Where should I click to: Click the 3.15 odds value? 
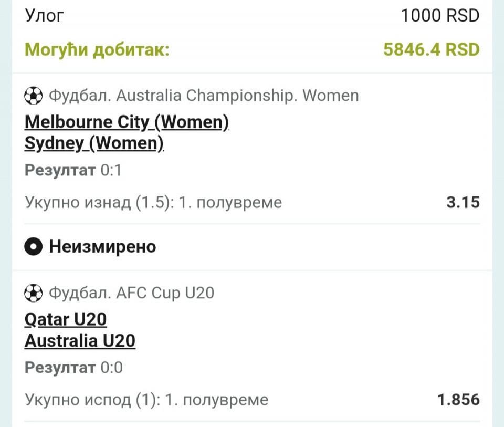463,202
